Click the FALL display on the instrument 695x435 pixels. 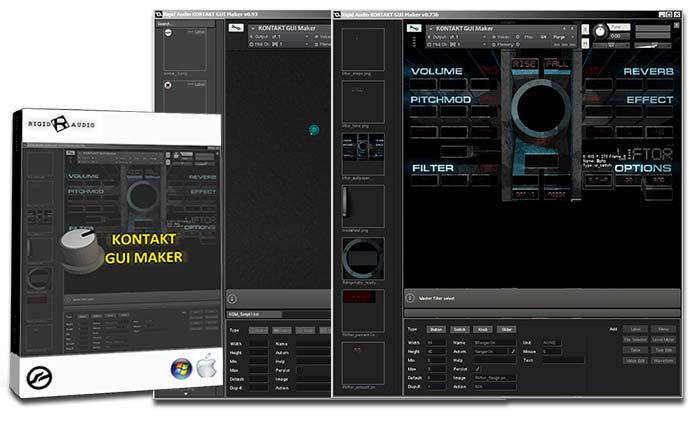(x=555, y=64)
